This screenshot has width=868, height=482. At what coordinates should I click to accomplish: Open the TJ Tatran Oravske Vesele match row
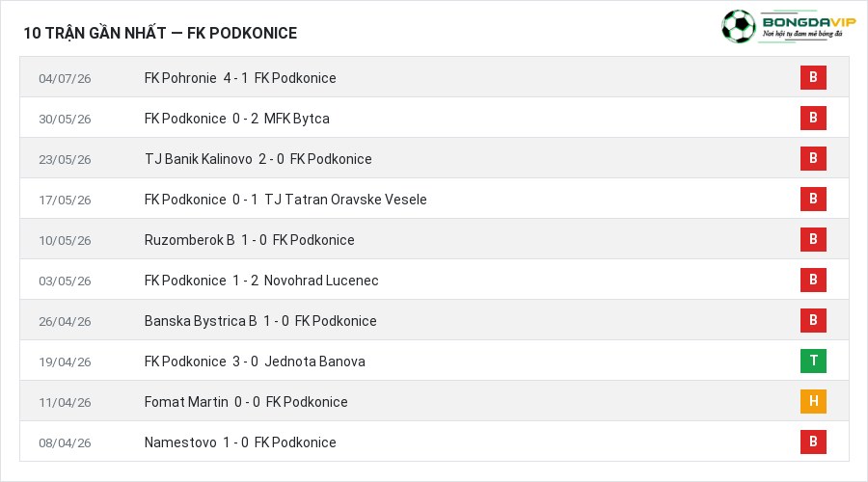(x=435, y=199)
